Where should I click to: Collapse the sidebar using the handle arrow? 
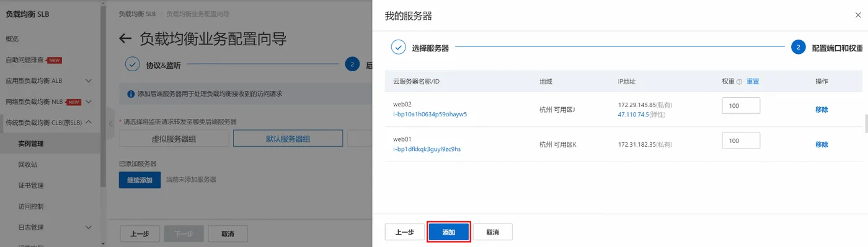tap(110, 123)
